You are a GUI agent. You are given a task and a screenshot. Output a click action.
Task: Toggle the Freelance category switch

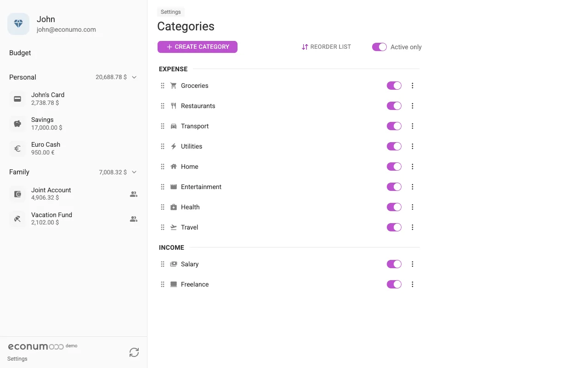(x=394, y=284)
